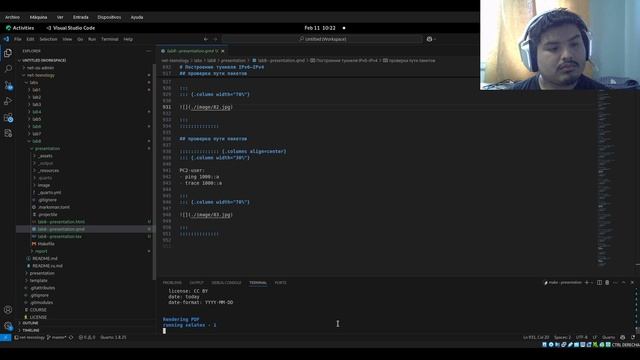Close the terminal panel
Screen dimensions: 640x360
tap(632, 282)
